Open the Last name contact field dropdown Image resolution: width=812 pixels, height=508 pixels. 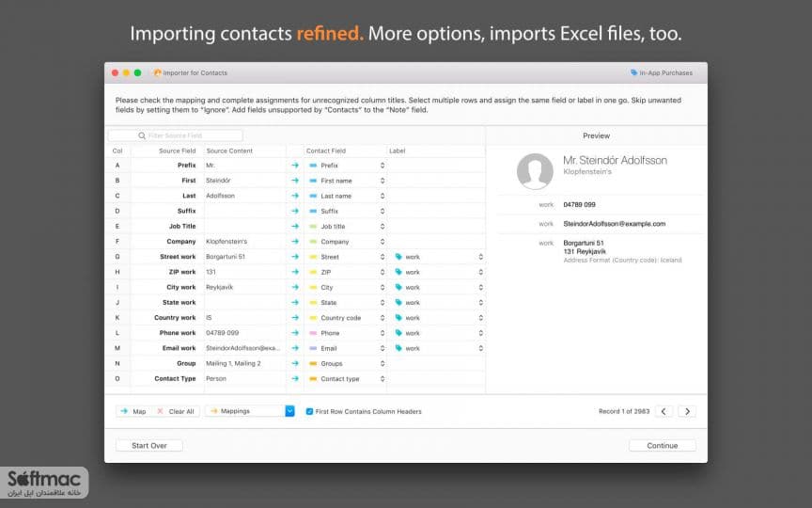383,196
